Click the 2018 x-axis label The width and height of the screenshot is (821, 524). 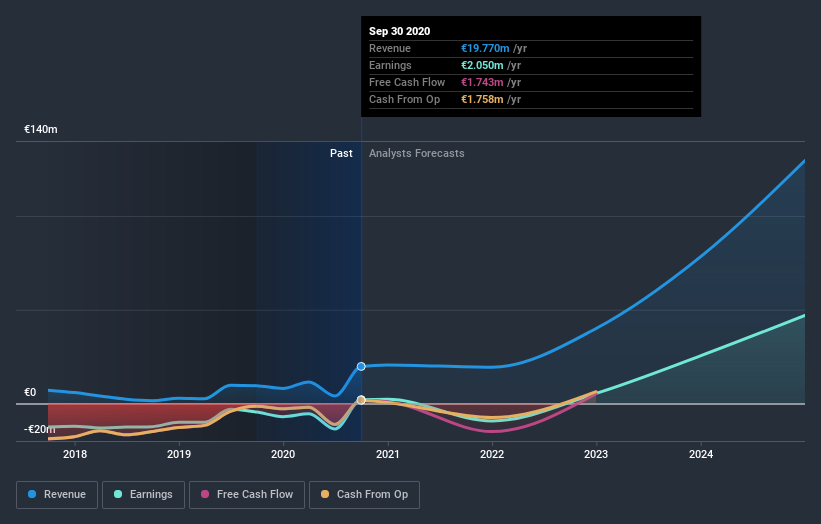click(x=75, y=454)
